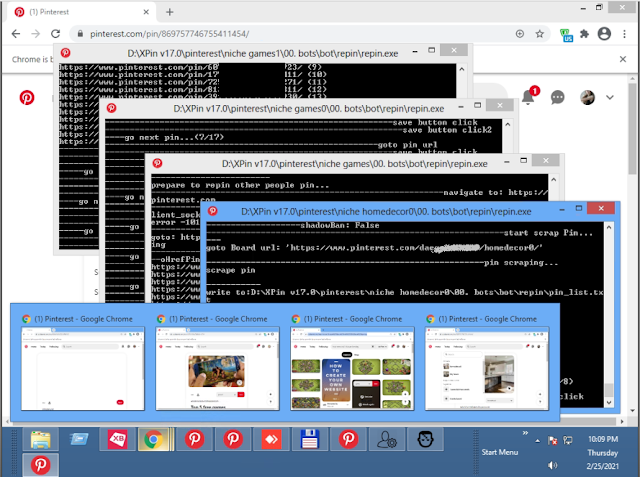This screenshot has width=640, height=477.
Task: Click the niche games1 repin.exe title bar
Action: [x=262, y=53]
